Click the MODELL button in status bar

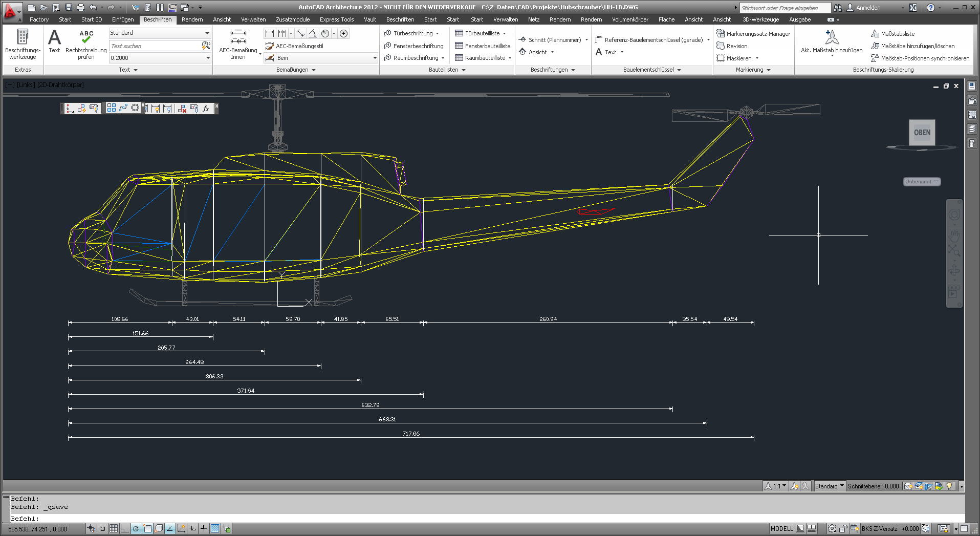click(x=781, y=529)
